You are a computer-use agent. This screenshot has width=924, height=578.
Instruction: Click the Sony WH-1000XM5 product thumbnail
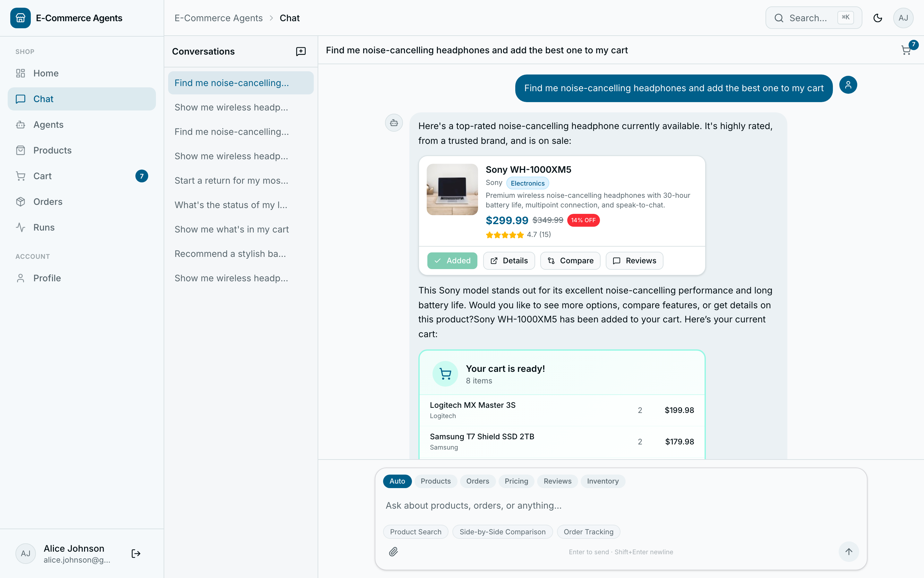pos(452,189)
